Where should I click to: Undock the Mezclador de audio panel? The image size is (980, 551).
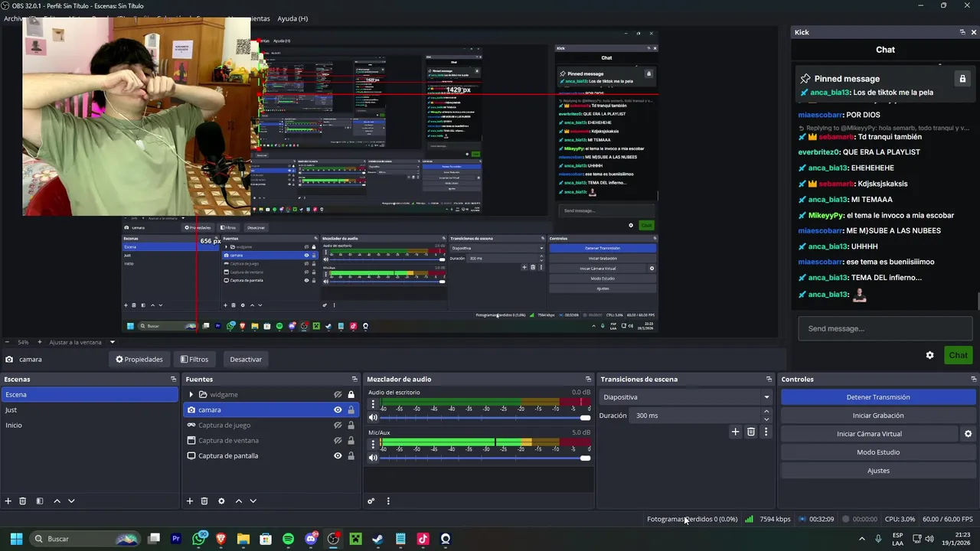(588, 379)
